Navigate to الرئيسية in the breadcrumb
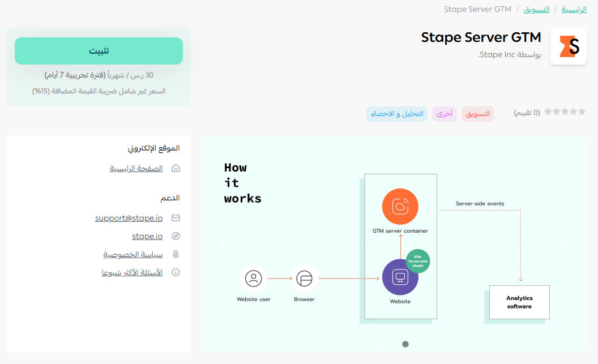598x364 pixels. [x=574, y=9]
